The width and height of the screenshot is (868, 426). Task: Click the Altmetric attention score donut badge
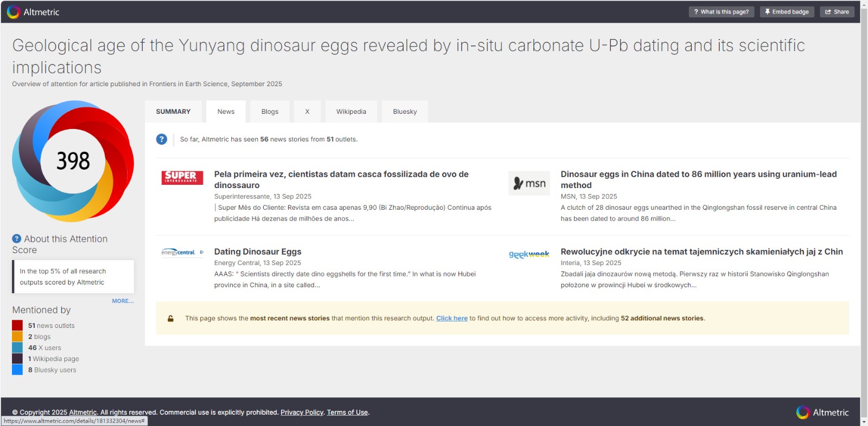point(73,161)
